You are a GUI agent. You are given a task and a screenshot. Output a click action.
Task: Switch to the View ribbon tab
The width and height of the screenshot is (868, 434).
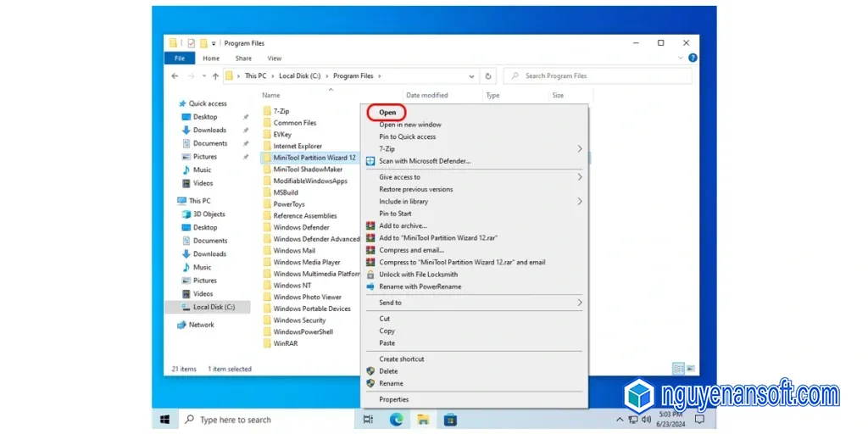coord(275,58)
